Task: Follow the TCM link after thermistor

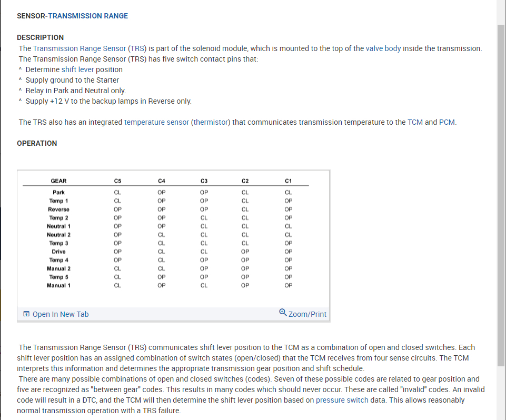Action: (415, 122)
